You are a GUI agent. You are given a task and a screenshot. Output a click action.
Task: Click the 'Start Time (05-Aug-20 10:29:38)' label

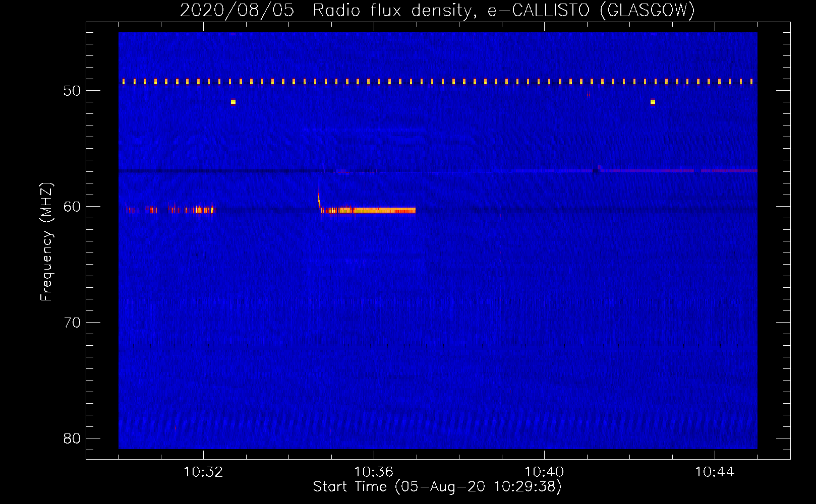[437, 487]
